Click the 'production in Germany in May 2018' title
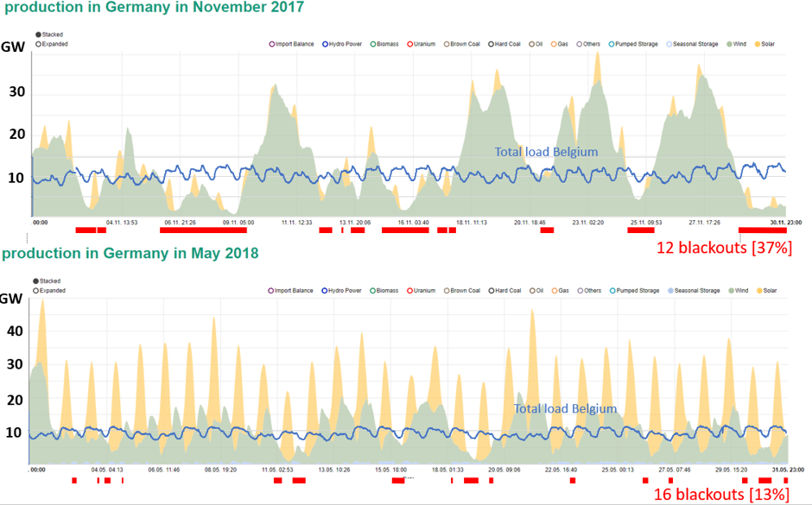 (x=130, y=253)
